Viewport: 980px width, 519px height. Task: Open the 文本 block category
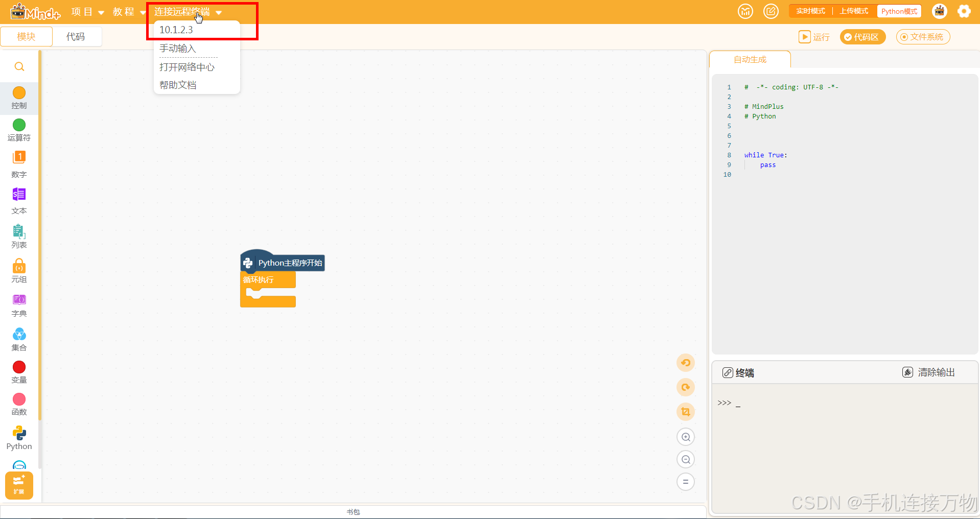19,201
